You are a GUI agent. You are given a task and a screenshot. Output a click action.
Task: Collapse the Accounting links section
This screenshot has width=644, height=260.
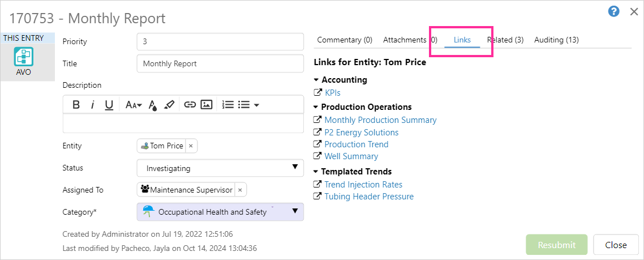tap(316, 80)
